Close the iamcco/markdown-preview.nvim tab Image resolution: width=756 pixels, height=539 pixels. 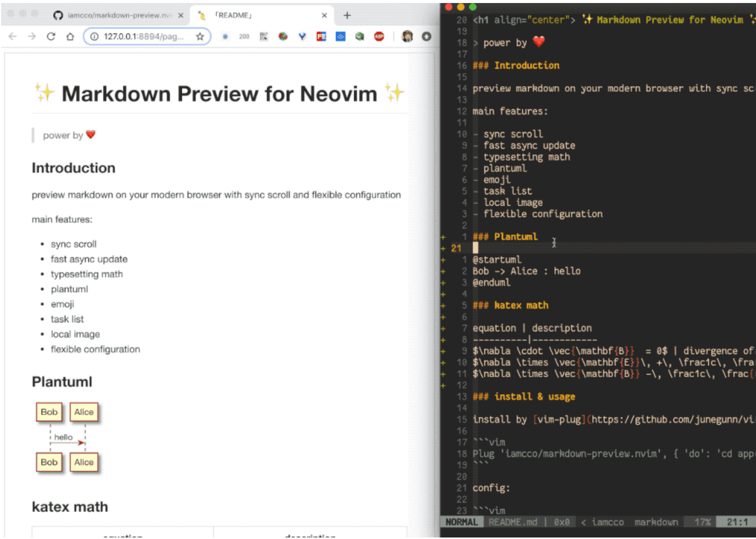181,15
